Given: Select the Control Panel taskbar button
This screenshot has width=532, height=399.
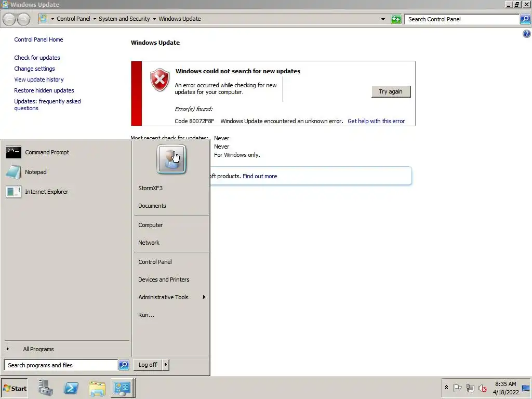Looking at the screenshot, I should [x=122, y=388].
